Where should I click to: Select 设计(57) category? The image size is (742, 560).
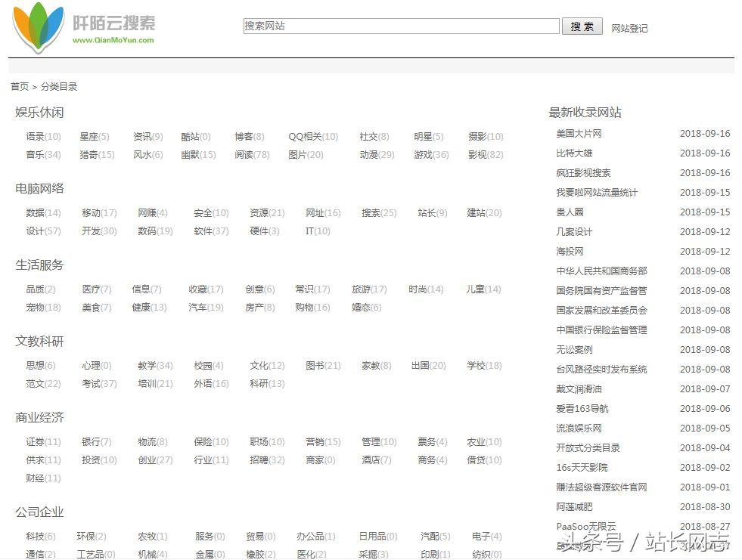pos(44,230)
